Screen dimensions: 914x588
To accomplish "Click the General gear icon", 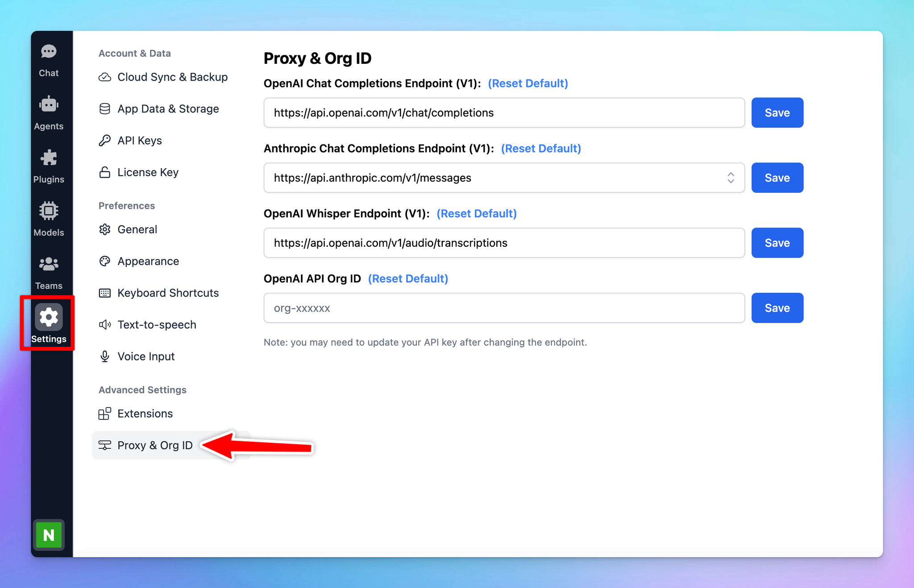I will (x=104, y=229).
